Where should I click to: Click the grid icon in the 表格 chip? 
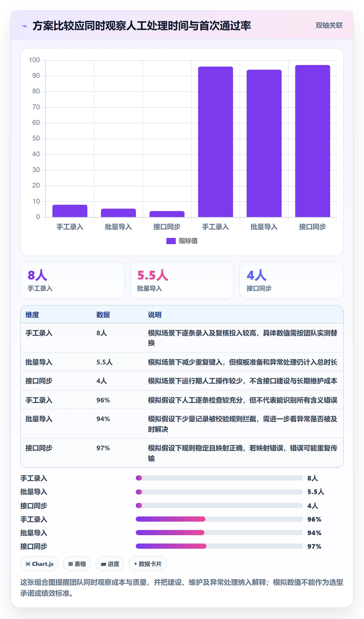pos(70,564)
